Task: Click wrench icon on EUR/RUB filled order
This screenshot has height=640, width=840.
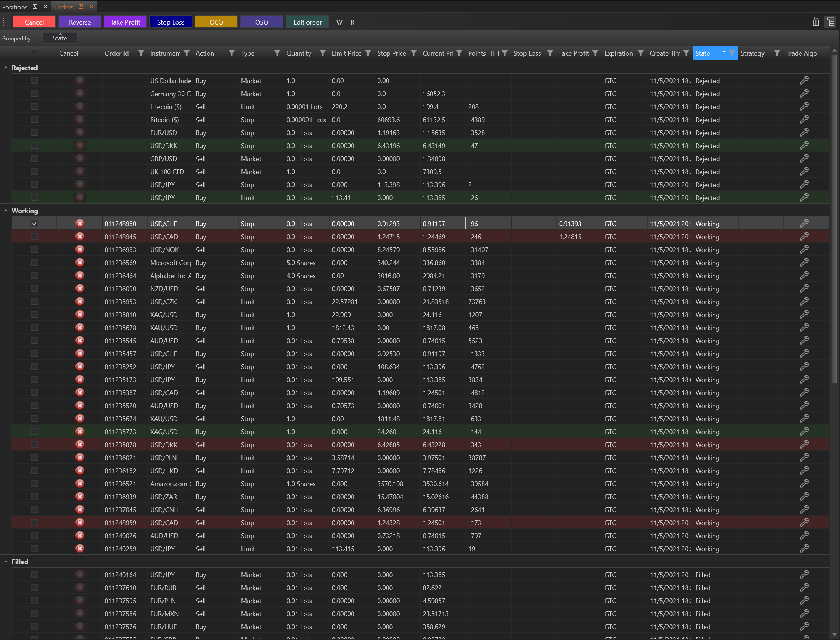Action: (x=804, y=587)
